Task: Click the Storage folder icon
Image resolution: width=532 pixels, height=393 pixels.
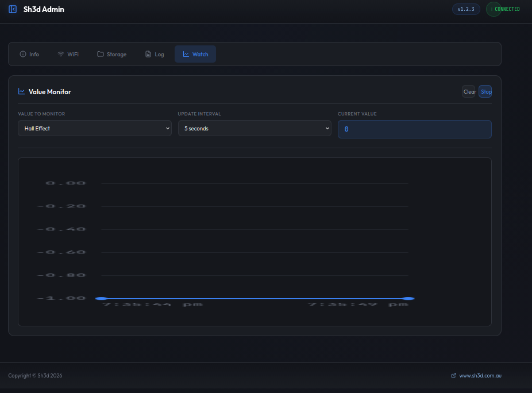Action: pos(101,55)
